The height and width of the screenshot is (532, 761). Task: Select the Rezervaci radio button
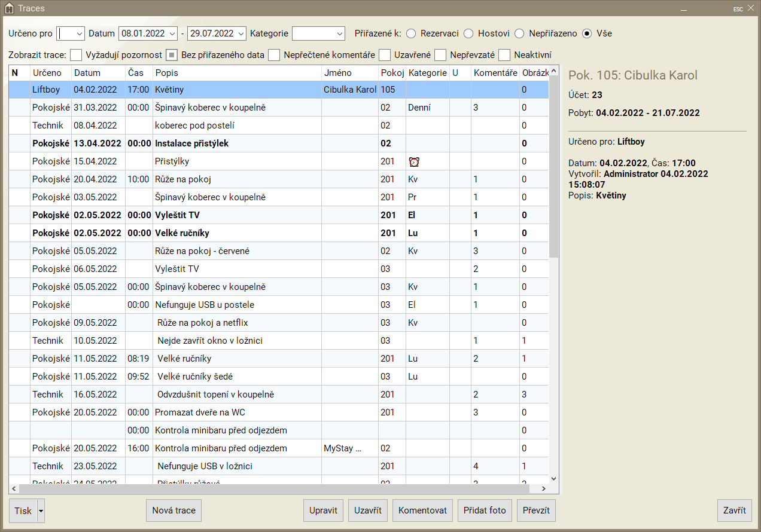click(411, 33)
